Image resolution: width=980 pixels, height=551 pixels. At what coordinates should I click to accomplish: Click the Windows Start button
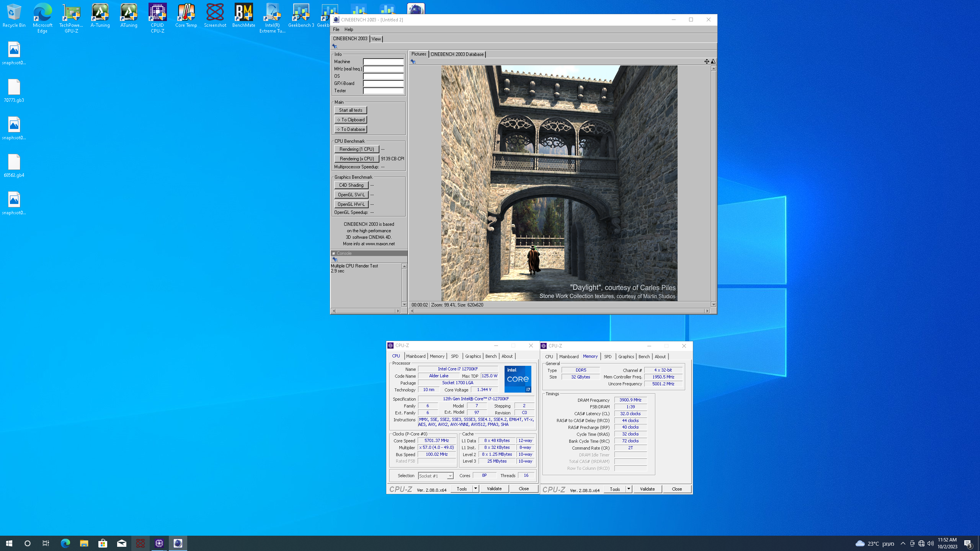9,543
